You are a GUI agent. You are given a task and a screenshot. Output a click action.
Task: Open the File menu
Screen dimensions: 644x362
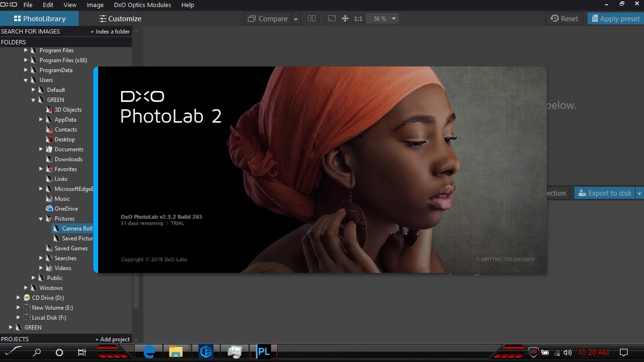click(28, 5)
